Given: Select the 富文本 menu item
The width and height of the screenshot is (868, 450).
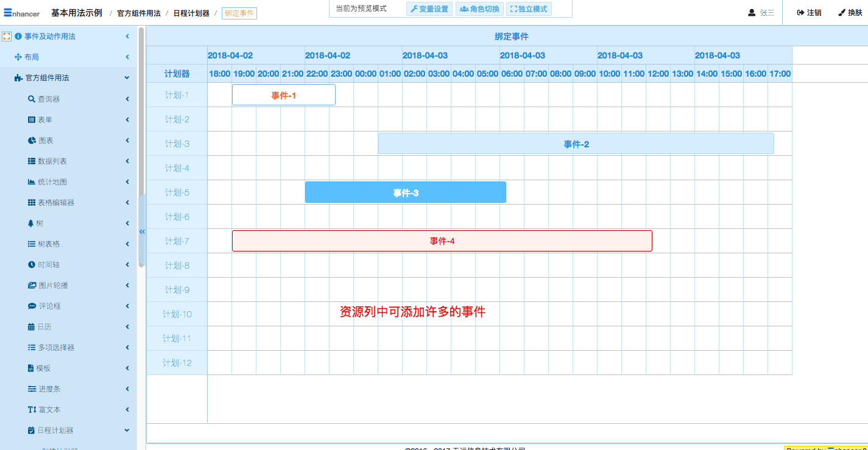Looking at the screenshot, I should [x=49, y=410].
